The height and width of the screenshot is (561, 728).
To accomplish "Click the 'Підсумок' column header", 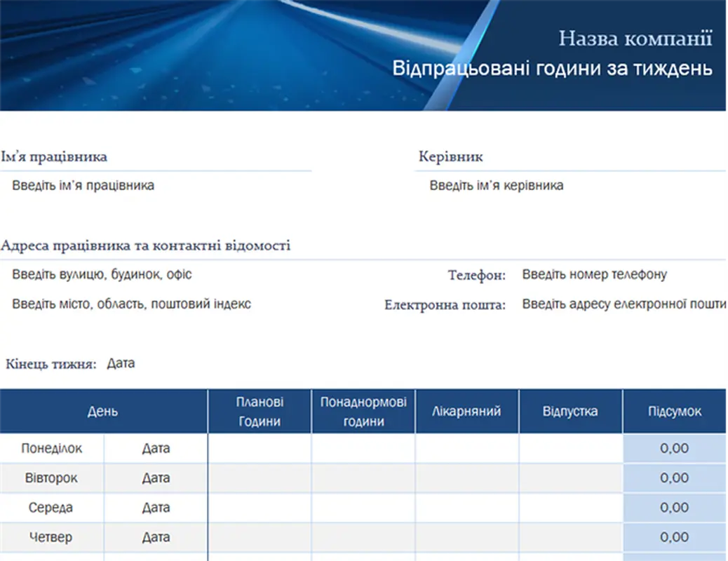I will (675, 412).
